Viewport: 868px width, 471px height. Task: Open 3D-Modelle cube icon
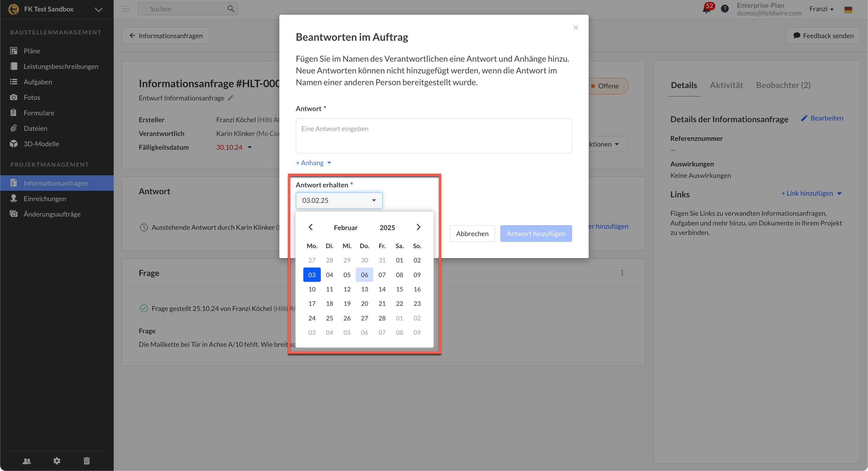(13, 144)
